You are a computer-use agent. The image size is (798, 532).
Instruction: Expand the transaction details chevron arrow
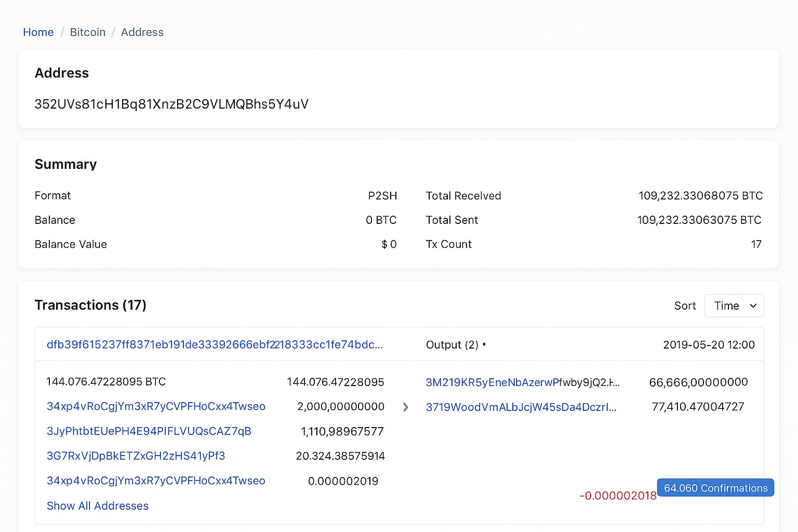[x=406, y=407]
